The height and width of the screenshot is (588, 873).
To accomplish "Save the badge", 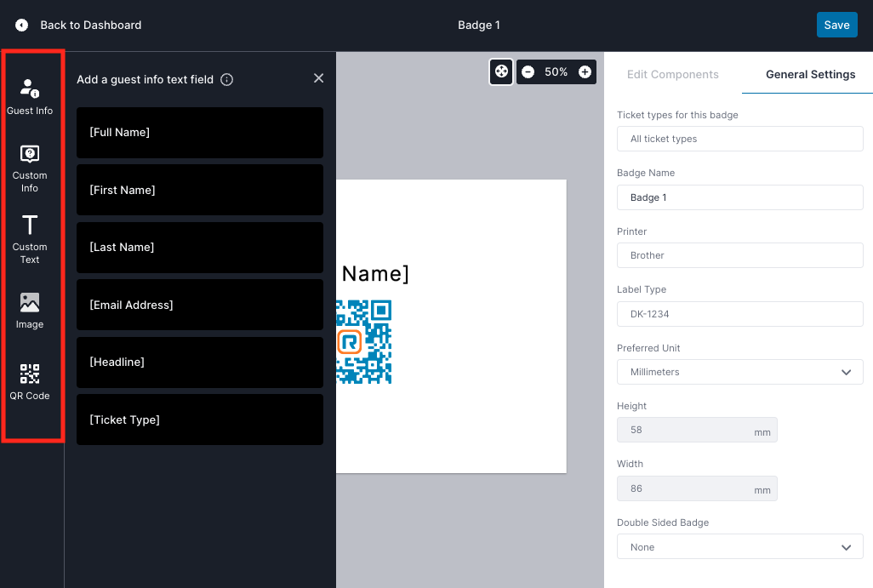I will point(836,25).
